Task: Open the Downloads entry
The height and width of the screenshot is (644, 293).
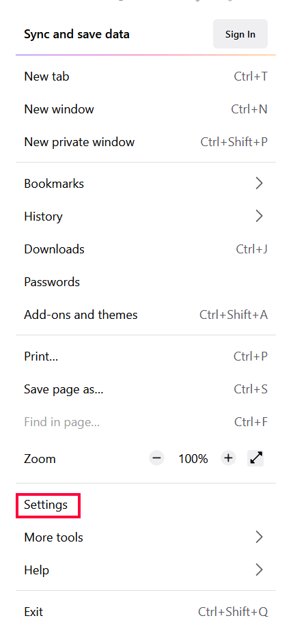Action: point(146,249)
